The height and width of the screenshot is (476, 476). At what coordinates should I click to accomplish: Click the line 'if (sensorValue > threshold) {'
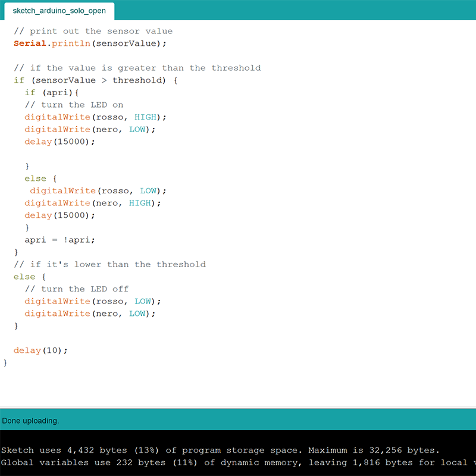(x=95, y=80)
